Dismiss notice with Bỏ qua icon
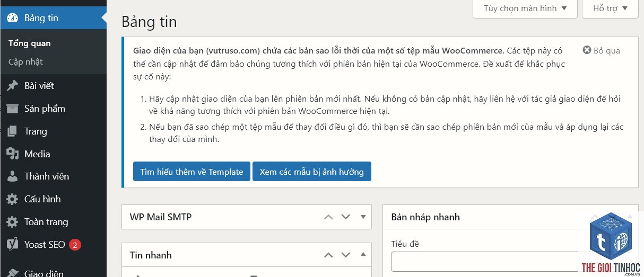Viewport: 644px width, 277px height. click(x=587, y=50)
